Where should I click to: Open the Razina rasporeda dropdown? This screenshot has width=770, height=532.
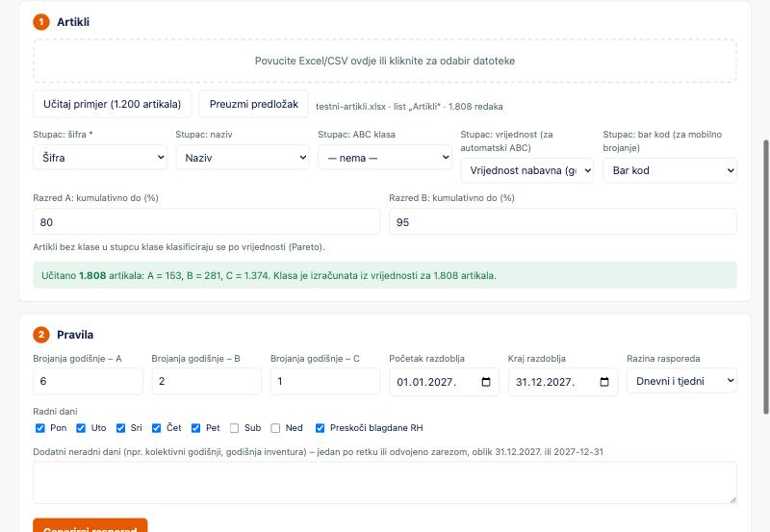pos(681,381)
